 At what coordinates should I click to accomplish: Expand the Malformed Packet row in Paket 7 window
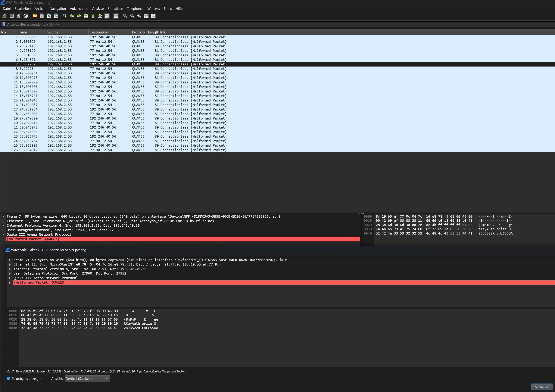point(10,282)
